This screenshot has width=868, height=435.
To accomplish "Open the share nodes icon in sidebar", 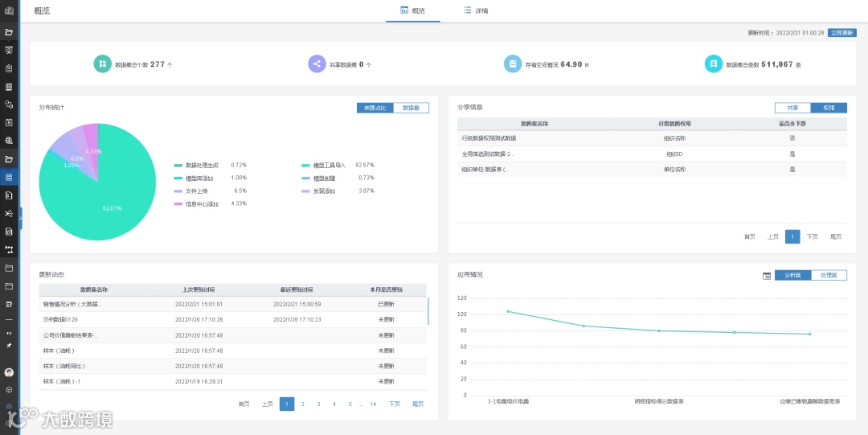I will (x=9, y=213).
